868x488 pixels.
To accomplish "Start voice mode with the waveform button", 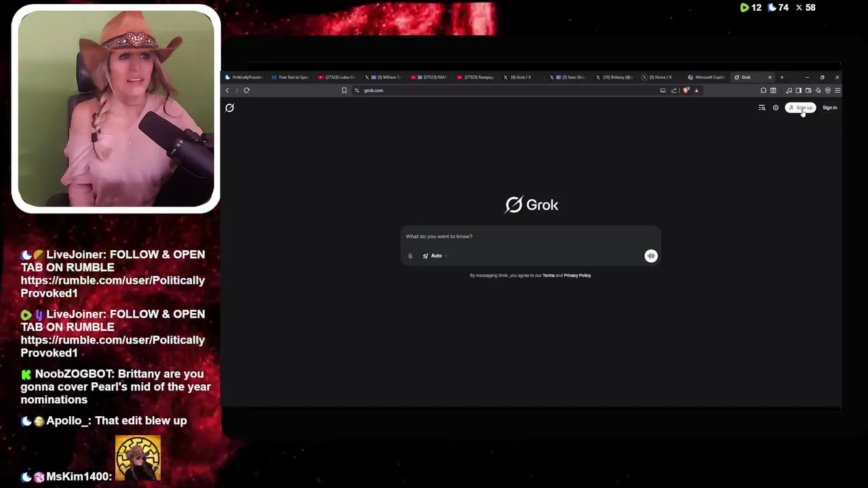I will pyautogui.click(x=651, y=256).
